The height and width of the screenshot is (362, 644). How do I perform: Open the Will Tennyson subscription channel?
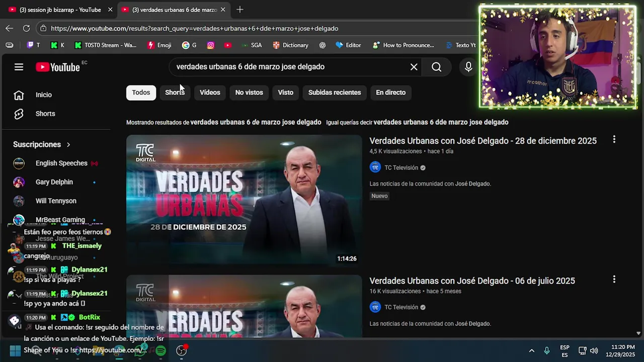pos(56,201)
